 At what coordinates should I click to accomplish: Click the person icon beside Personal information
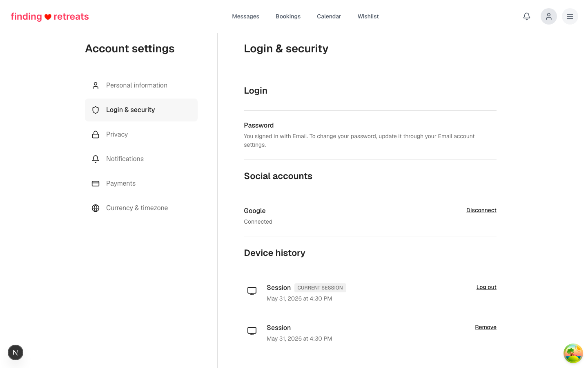point(96,85)
